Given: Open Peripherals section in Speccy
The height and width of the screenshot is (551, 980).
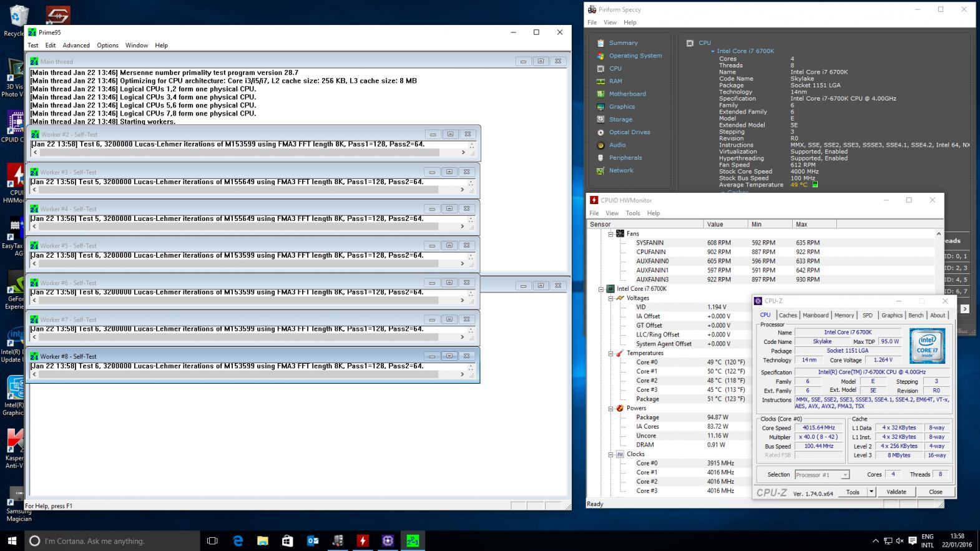Looking at the screenshot, I should (x=625, y=158).
